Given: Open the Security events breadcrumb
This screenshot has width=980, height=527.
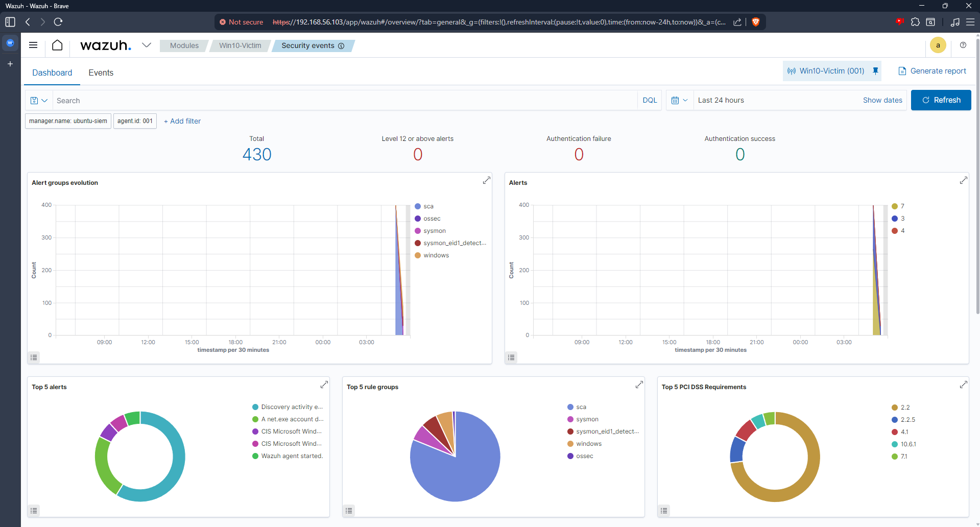Looking at the screenshot, I should click(313, 45).
